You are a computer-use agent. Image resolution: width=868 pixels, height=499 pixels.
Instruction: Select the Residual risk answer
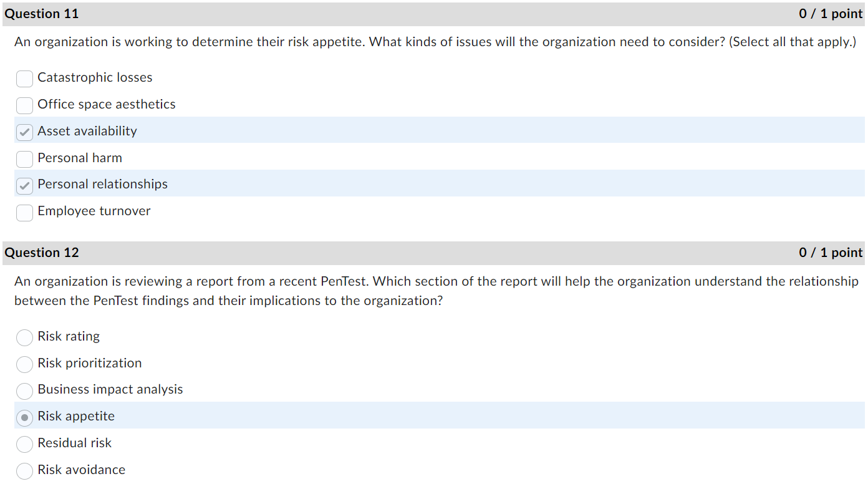[24, 444]
